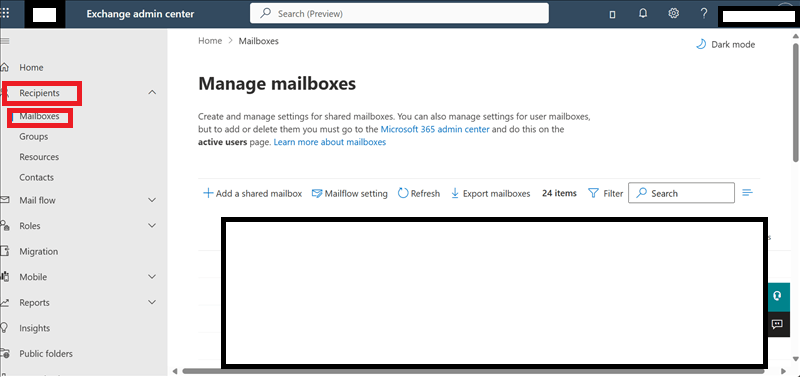This screenshot has width=800, height=382.
Task: Click the Mailflow setting envelope icon
Action: [x=317, y=193]
